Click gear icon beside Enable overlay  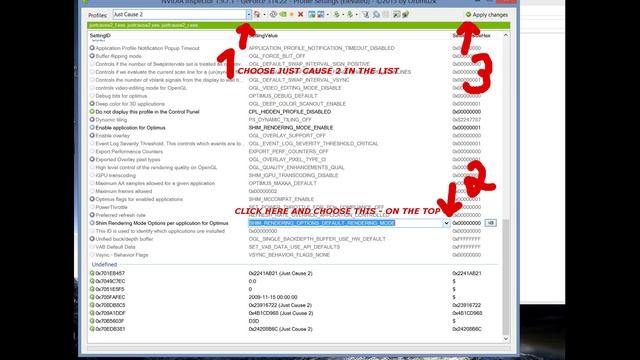(x=92, y=136)
